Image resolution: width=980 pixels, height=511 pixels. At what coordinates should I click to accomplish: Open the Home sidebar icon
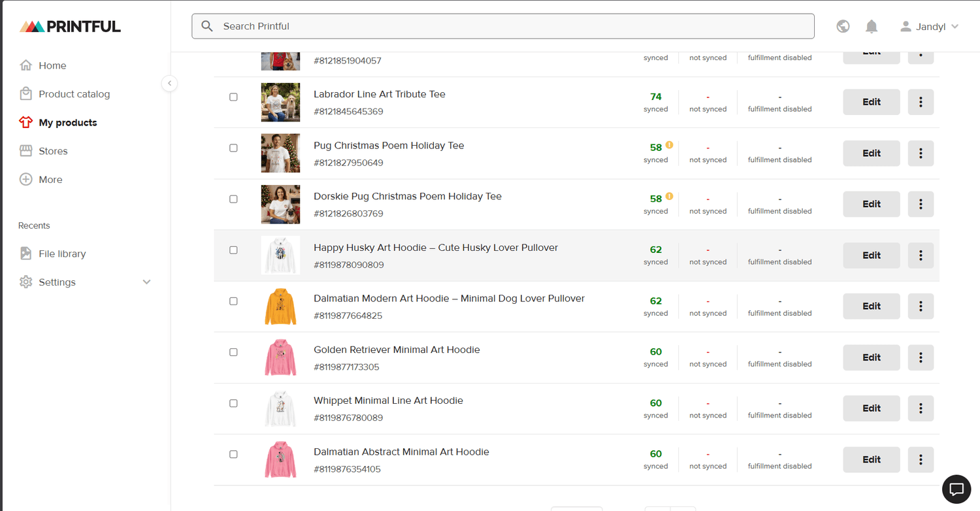(26, 65)
